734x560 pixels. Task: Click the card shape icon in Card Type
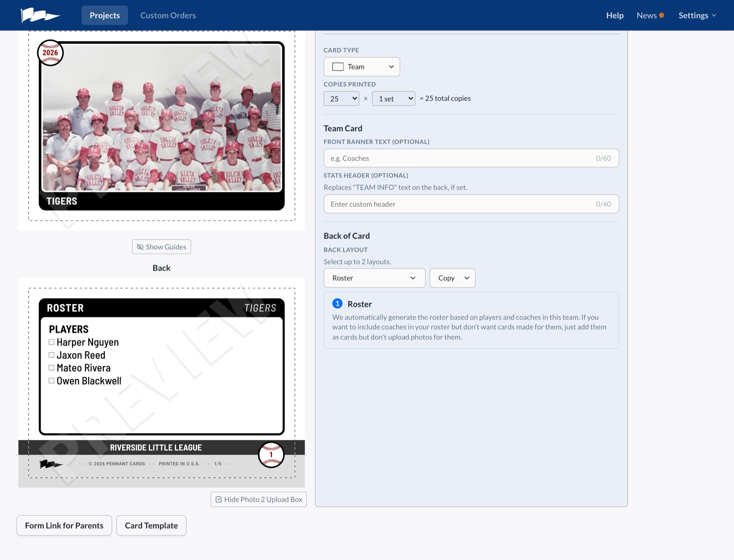click(338, 67)
